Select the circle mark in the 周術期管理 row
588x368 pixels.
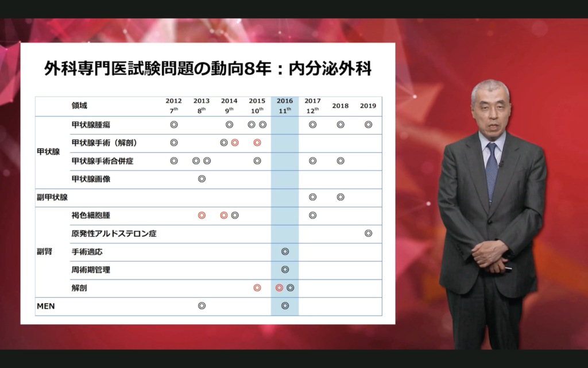pos(285,269)
